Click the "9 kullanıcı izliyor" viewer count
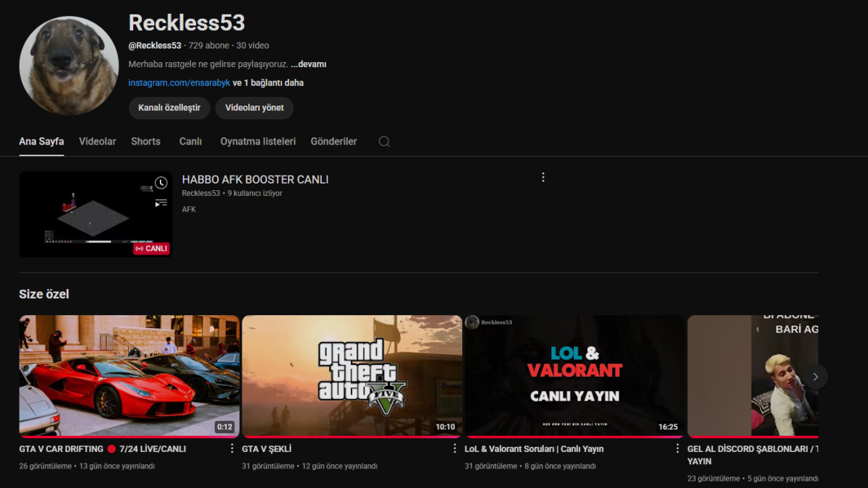868x488 pixels. 255,193
